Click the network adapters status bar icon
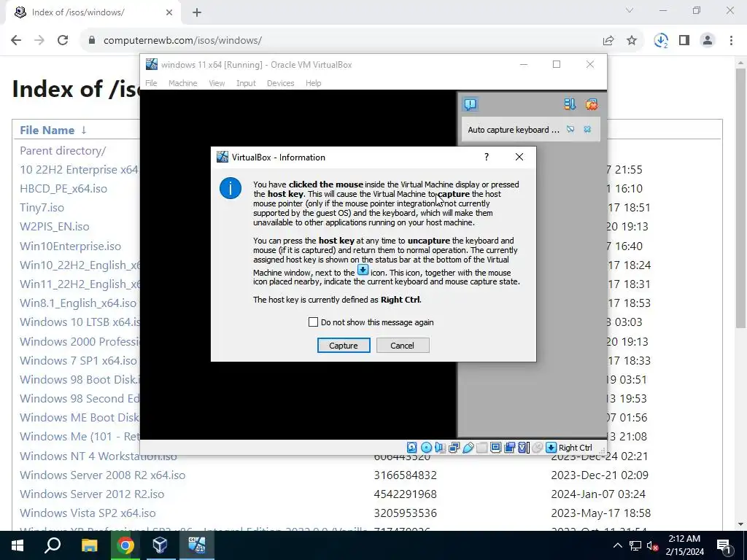The image size is (747, 560). coord(454,448)
